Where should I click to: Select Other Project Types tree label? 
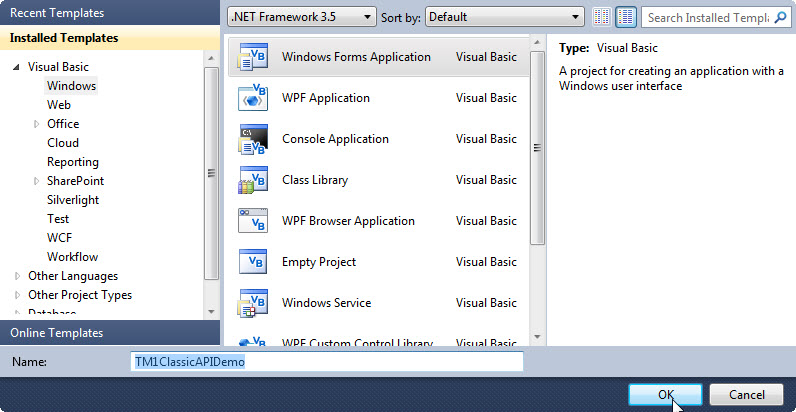click(x=80, y=295)
